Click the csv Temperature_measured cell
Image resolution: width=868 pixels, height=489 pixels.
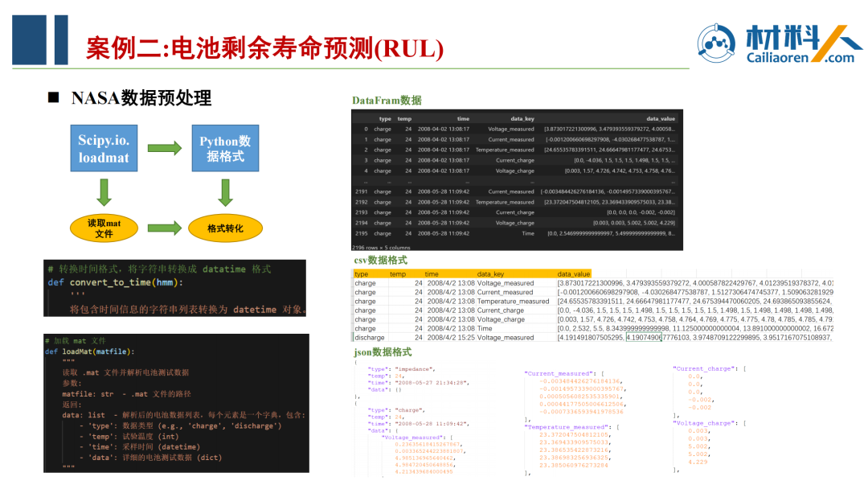[x=513, y=302]
